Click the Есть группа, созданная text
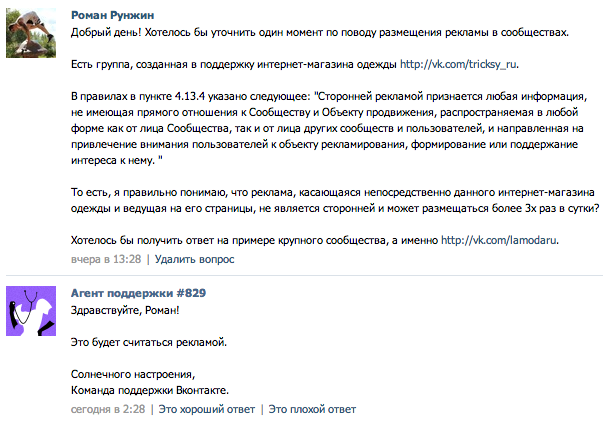The height and width of the screenshot is (424, 610). tap(234, 64)
